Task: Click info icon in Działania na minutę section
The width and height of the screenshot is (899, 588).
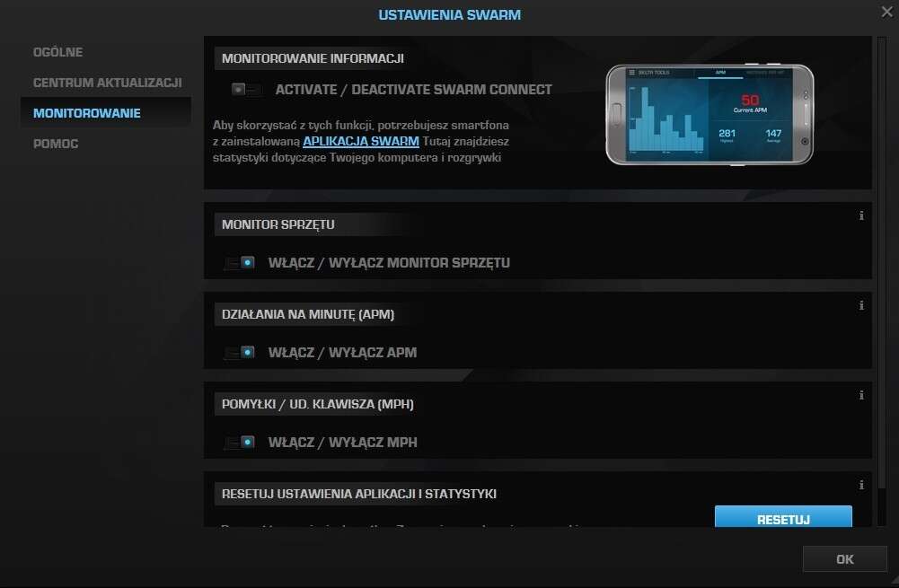Action: tap(861, 305)
